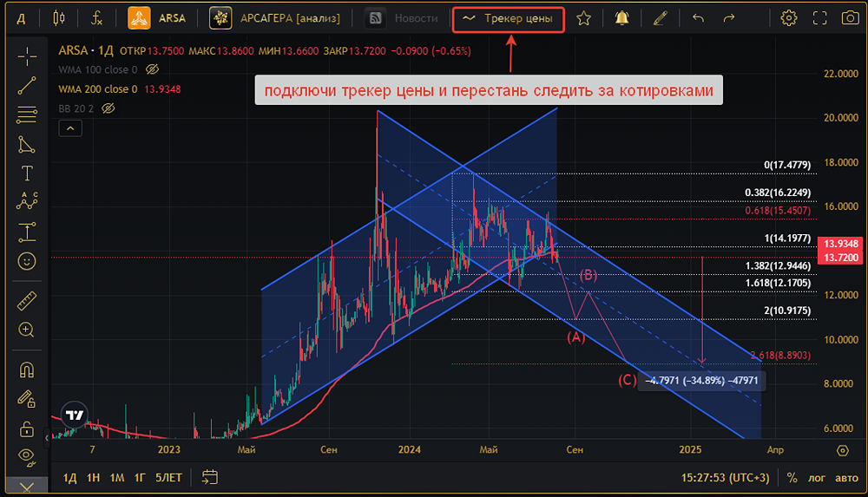Toggle logarithmic scale лог
868x497 pixels.
click(817, 478)
